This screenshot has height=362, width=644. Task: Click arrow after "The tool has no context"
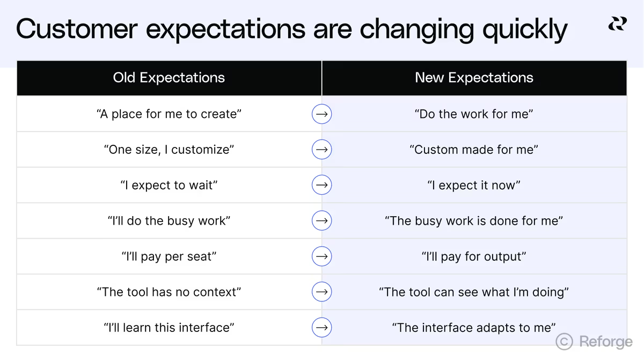(x=322, y=292)
